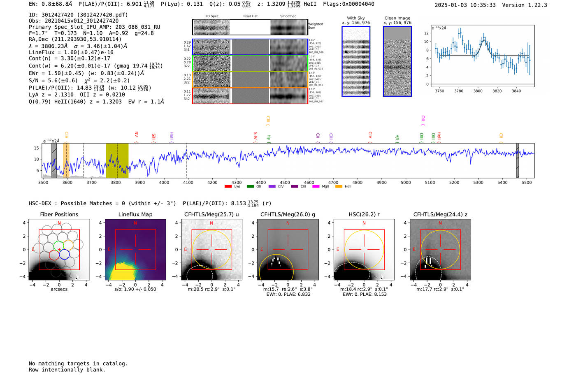Click the green fiber circle in Fiber Positions

click(59, 246)
